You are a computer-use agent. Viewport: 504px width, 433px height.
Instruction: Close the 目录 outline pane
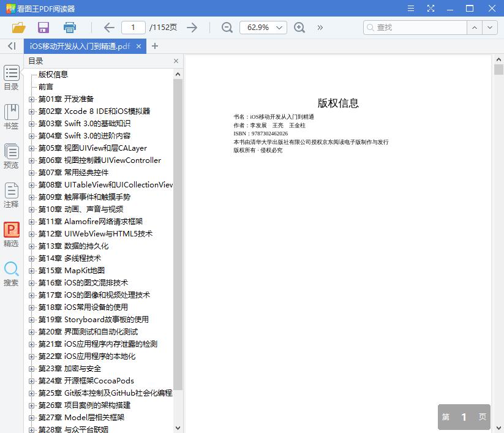point(176,61)
